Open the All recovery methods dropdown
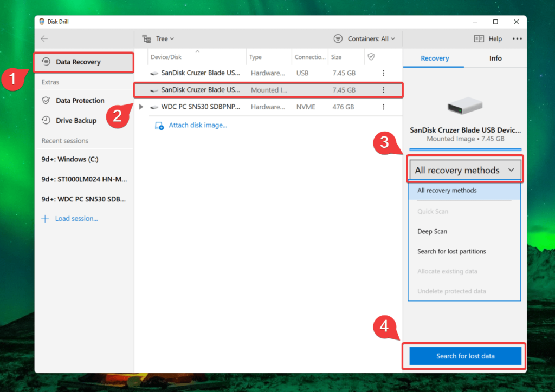This screenshot has width=555, height=392. (464, 169)
